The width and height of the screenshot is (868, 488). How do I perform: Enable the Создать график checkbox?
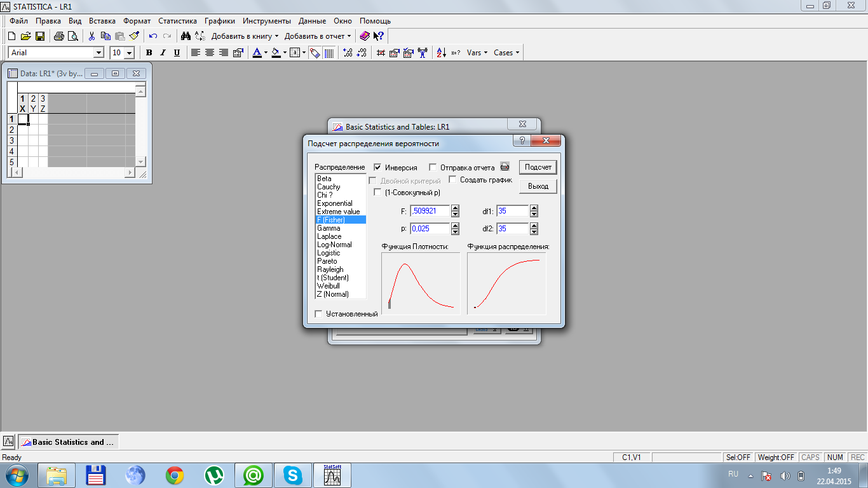[x=453, y=180]
